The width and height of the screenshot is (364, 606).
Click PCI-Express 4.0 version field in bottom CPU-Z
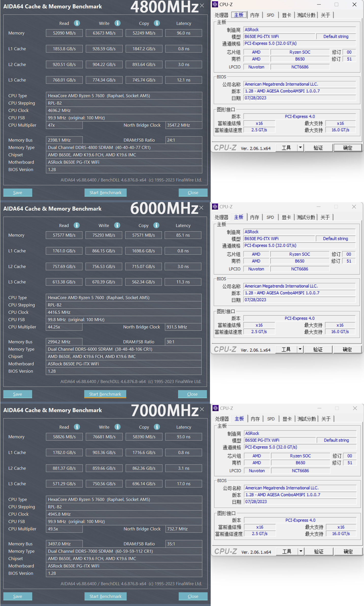click(x=300, y=520)
